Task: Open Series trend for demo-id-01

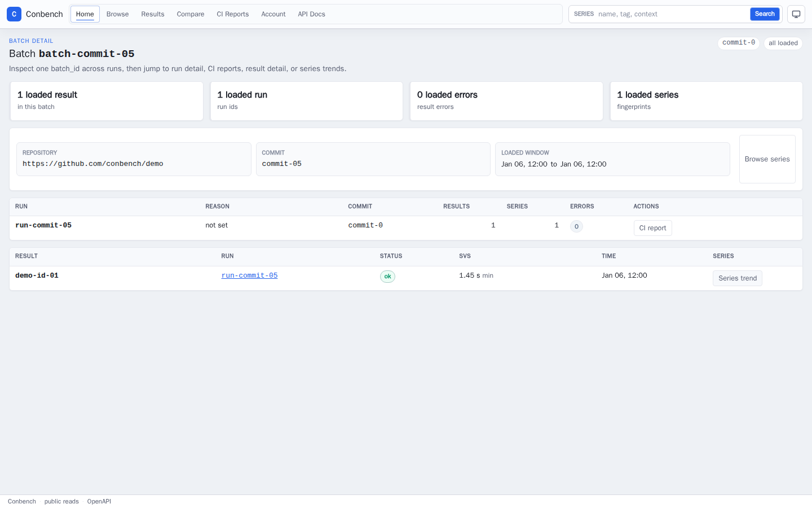Action: click(738, 278)
